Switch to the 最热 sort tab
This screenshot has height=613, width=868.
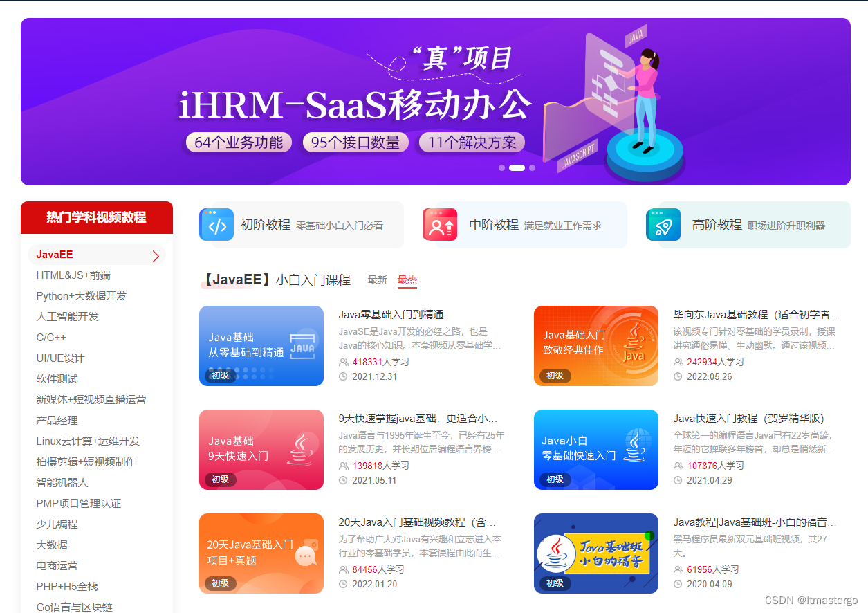coord(407,280)
